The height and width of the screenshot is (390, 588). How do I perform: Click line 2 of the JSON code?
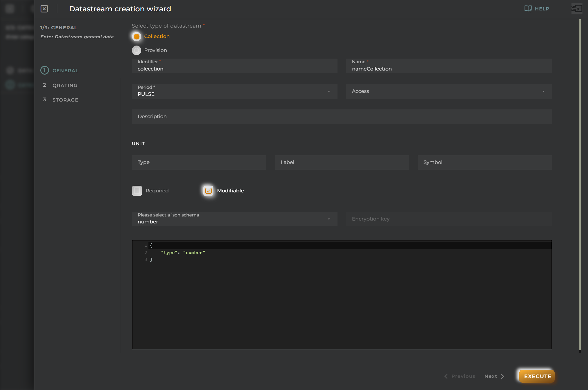(183, 252)
